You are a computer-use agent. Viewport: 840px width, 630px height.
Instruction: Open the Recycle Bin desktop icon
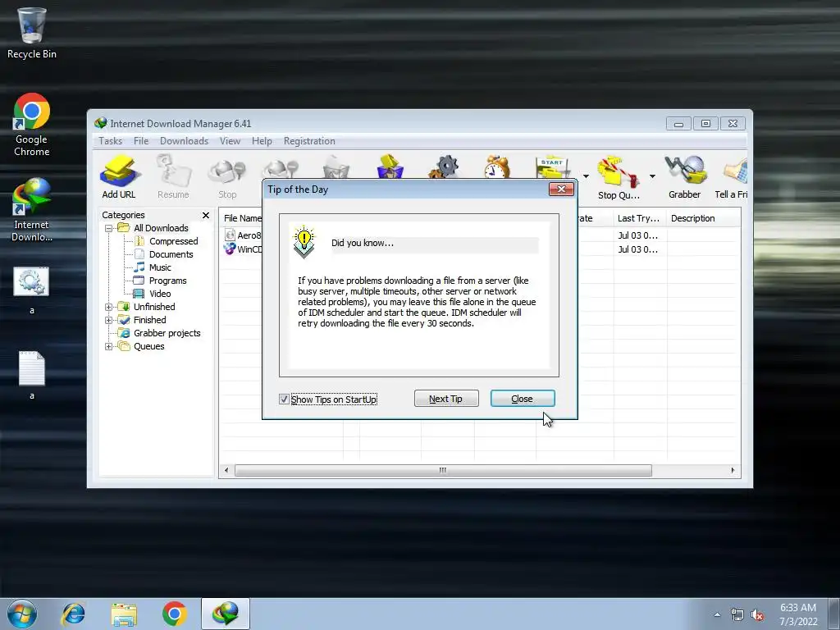tap(32, 33)
